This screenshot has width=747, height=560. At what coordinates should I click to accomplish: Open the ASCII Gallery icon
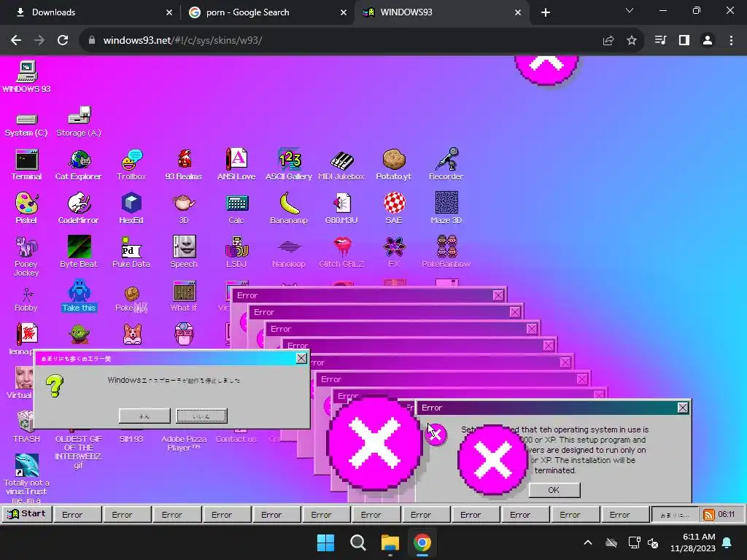[289, 165]
